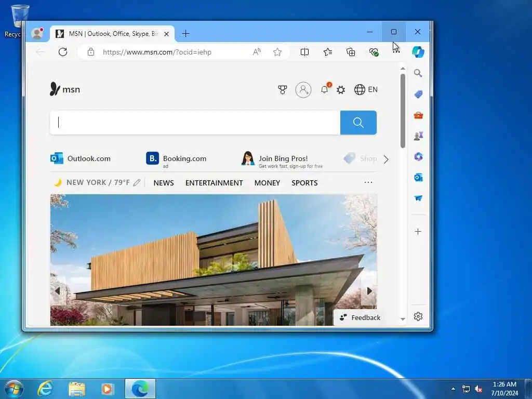Open Browser essentials heart icon
Viewport: 532px width, 399px height.
(374, 52)
